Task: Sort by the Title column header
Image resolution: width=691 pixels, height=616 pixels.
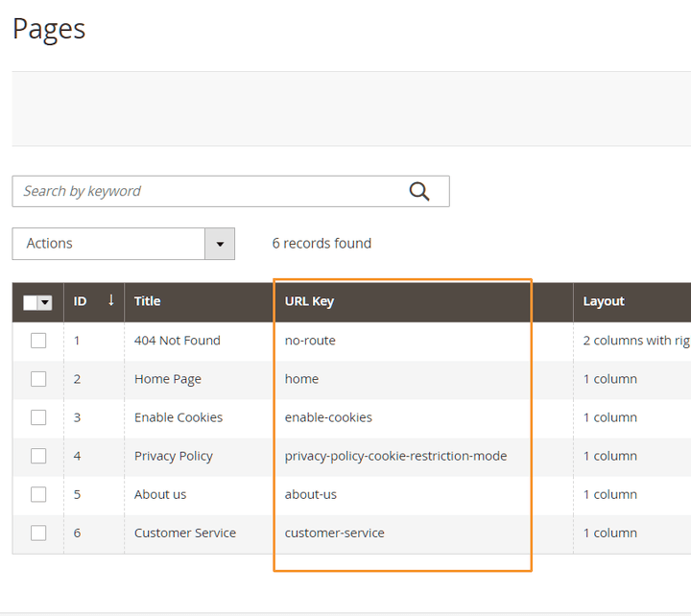Action: (x=199, y=302)
